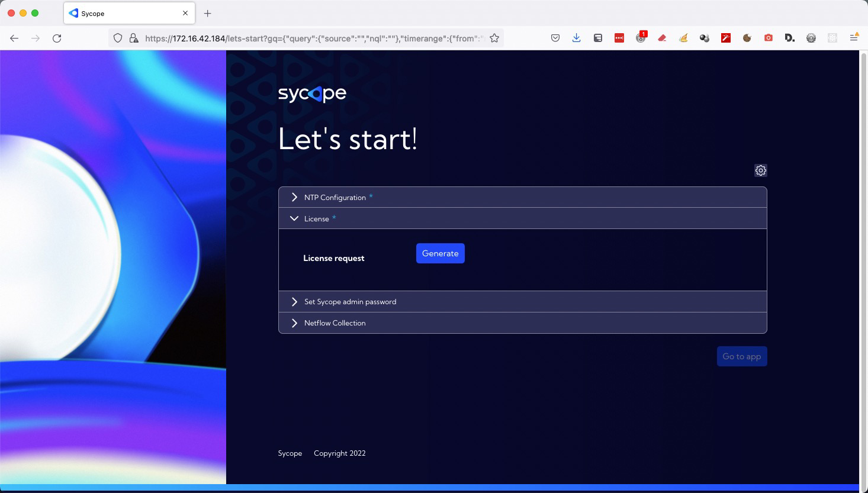Maximize the Firefox window
The height and width of the screenshot is (493, 868).
pyautogui.click(x=35, y=13)
